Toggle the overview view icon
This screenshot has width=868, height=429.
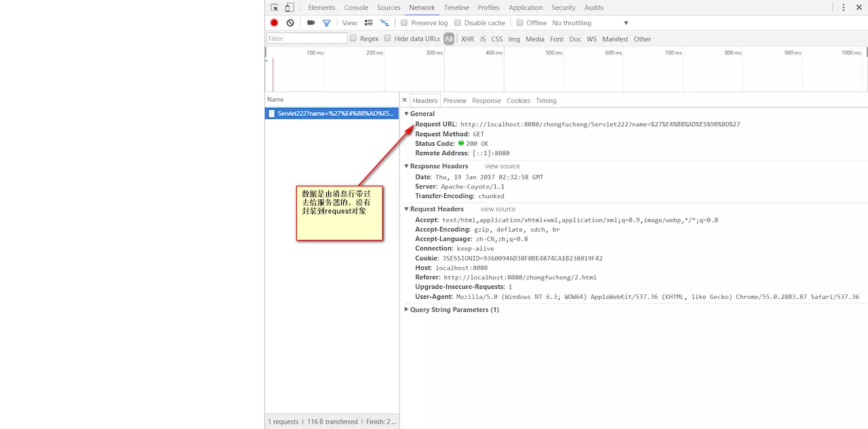pyautogui.click(x=384, y=23)
